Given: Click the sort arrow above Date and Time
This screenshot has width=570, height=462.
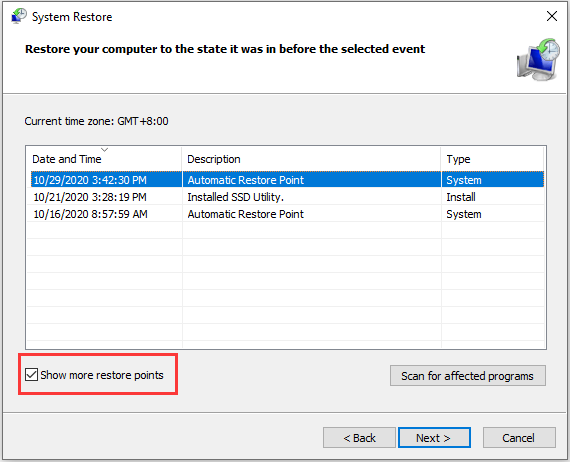Looking at the screenshot, I should [105, 149].
